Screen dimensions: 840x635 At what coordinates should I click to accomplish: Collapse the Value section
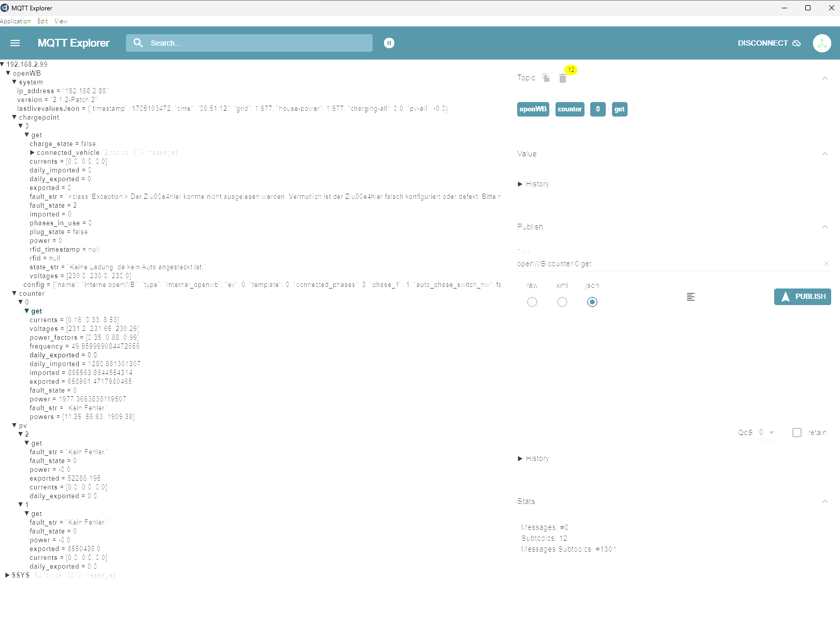pyautogui.click(x=825, y=154)
